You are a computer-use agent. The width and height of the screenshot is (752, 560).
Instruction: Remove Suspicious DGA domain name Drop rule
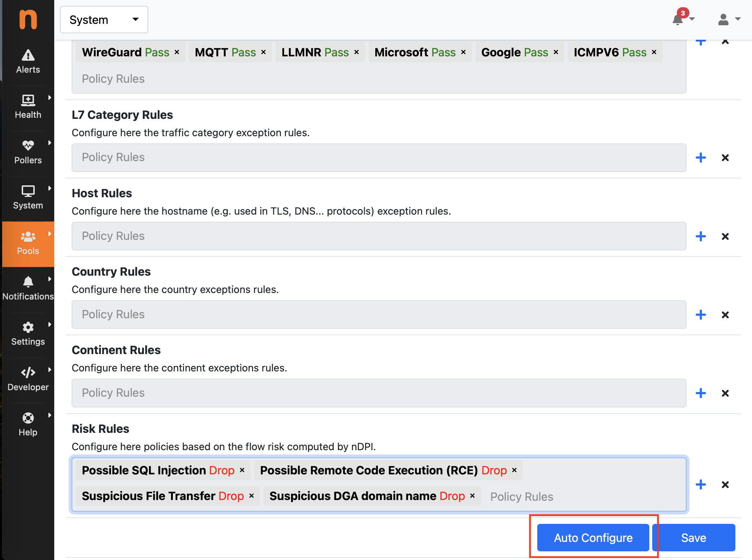pos(472,496)
